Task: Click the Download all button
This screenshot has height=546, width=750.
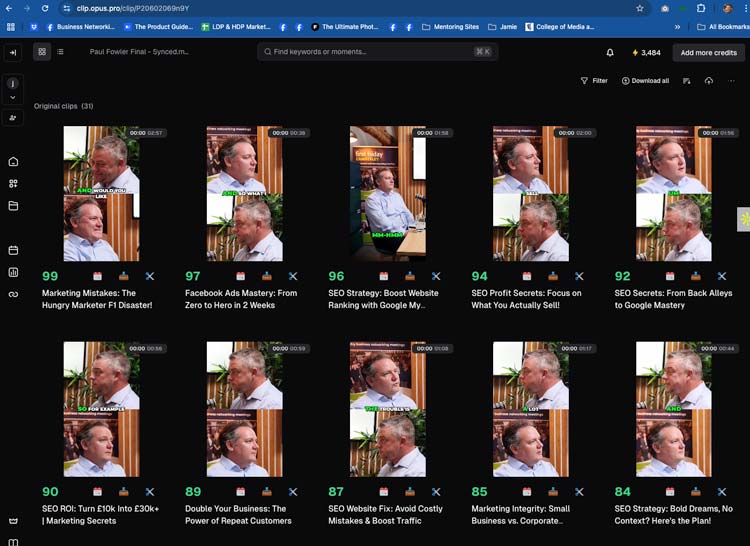Action: pos(645,81)
